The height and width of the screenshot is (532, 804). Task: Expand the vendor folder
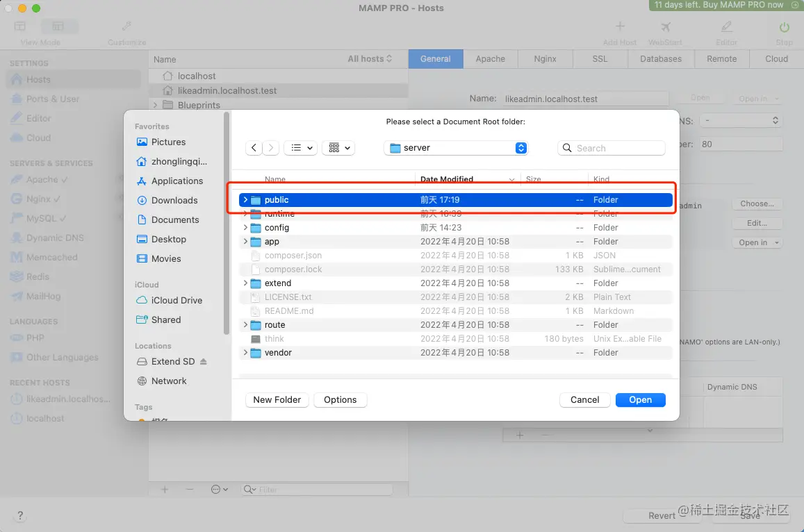(245, 353)
